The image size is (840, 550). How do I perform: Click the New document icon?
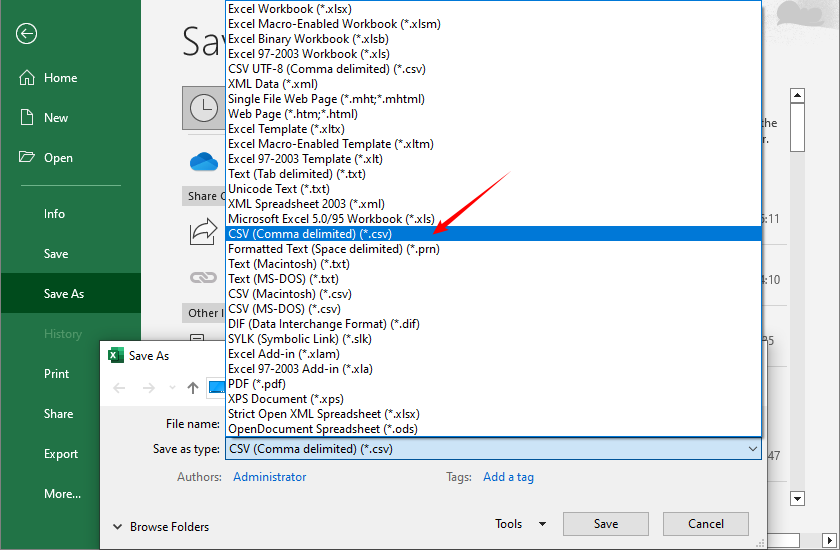tap(27, 118)
